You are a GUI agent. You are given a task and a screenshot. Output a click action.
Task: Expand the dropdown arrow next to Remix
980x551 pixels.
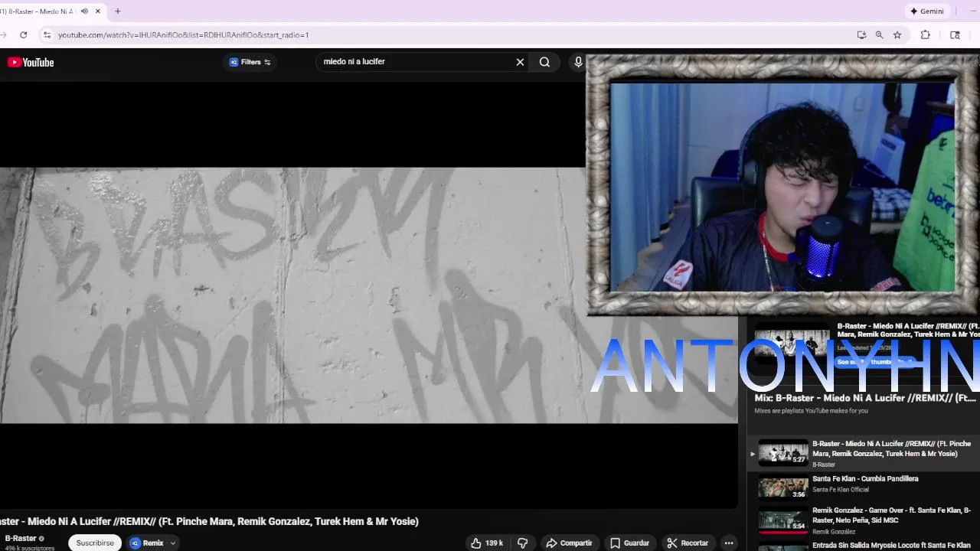click(x=173, y=543)
